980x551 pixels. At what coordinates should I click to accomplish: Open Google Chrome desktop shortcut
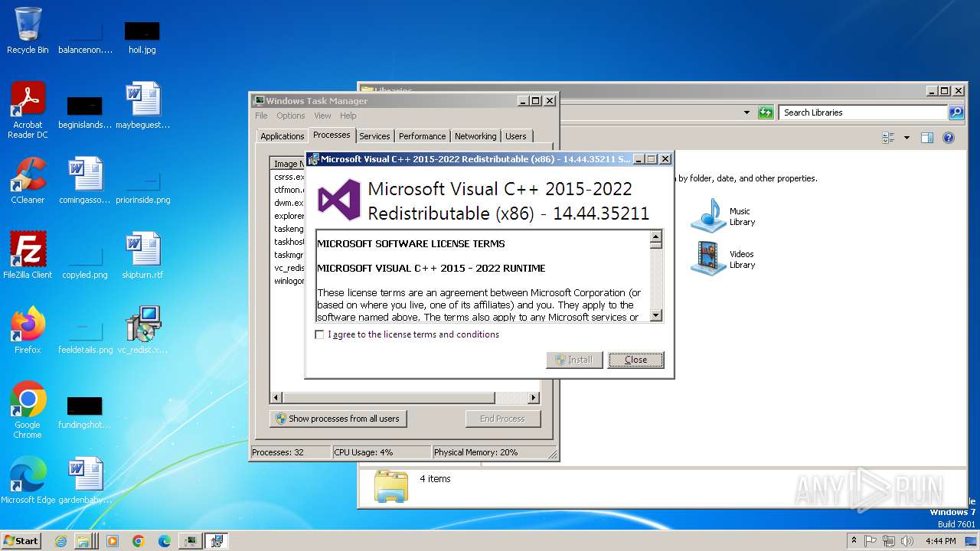coord(28,410)
